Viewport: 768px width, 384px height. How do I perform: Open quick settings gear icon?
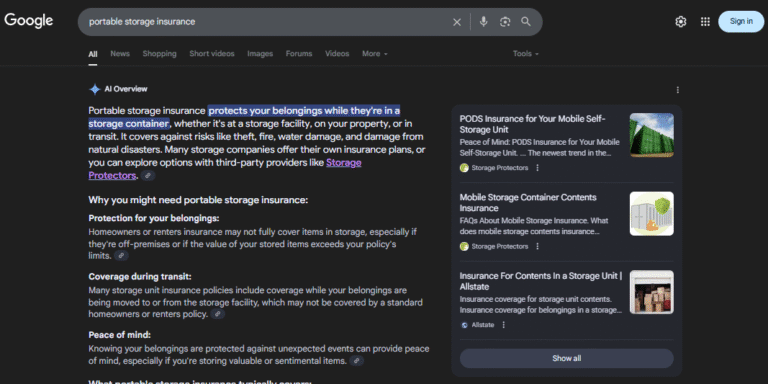point(680,22)
